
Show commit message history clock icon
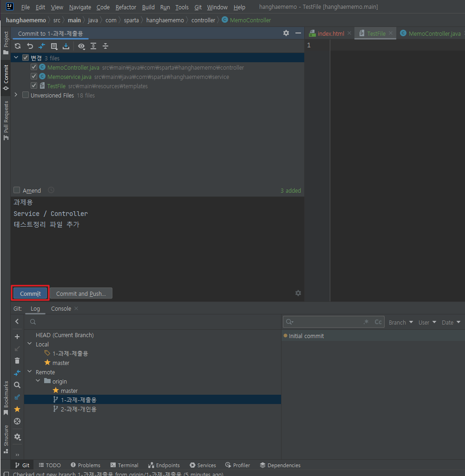[x=51, y=190]
